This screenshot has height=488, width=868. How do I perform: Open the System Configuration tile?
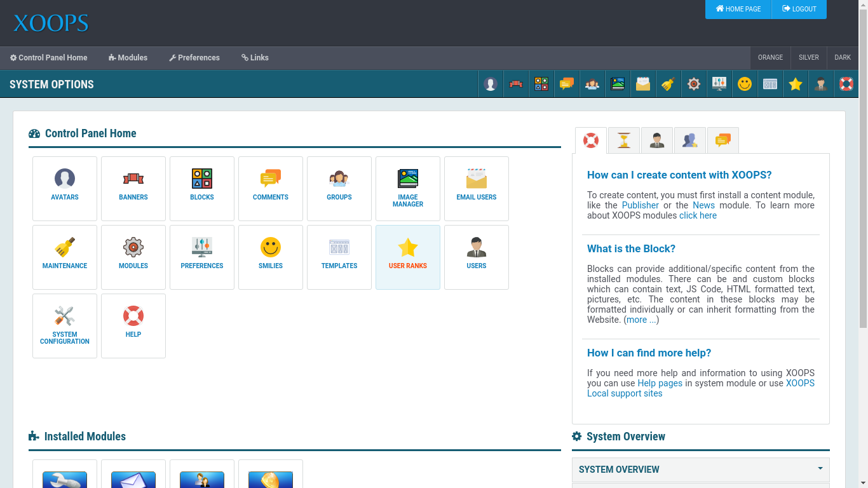[x=65, y=325]
